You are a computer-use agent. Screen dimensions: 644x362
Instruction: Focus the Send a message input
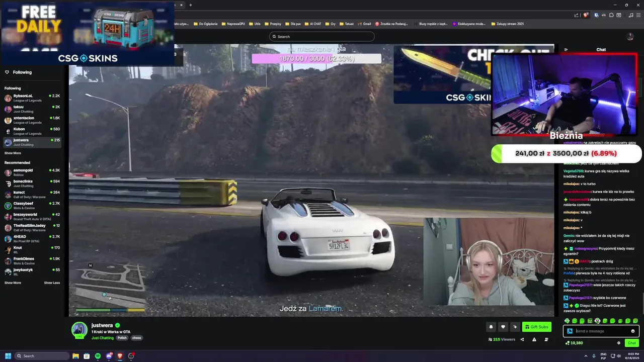pyautogui.click(x=601, y=331)
